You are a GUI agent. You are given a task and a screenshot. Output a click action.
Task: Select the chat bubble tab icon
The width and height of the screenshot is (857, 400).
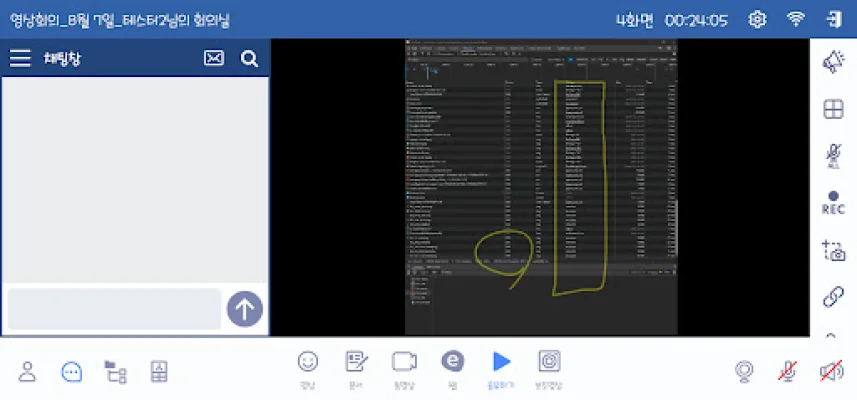coord(71,372)
